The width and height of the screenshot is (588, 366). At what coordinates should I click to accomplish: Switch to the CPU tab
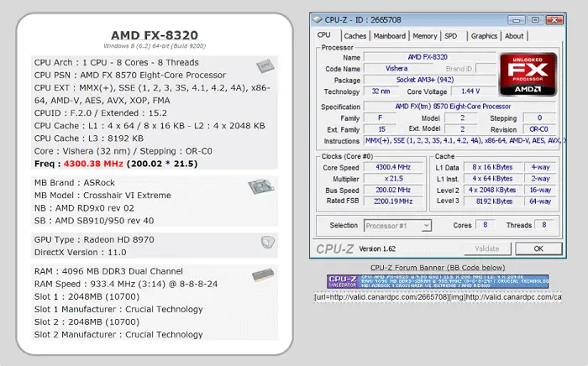(324, 35)
